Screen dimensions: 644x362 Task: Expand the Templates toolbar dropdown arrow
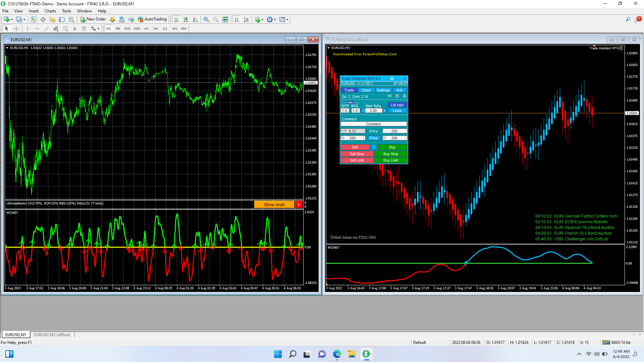[x=287, y=19]
